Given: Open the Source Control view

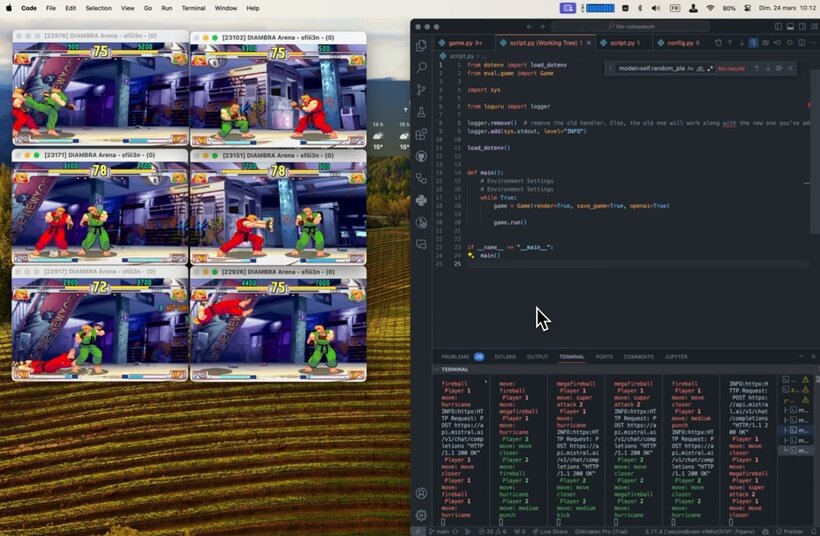Looking at the screenshot, I should point(421,89).
